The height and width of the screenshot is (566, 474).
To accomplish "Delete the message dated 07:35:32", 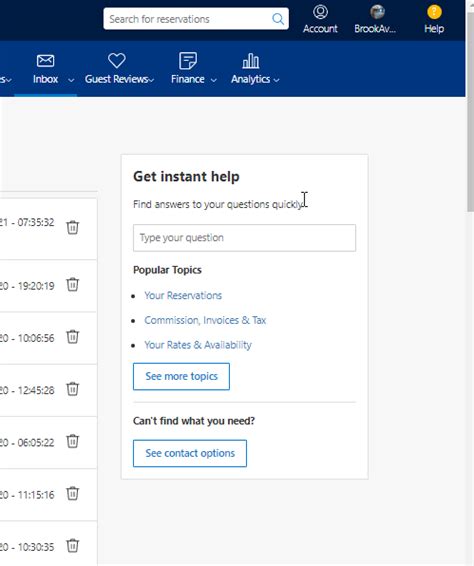I will point(73,227).
